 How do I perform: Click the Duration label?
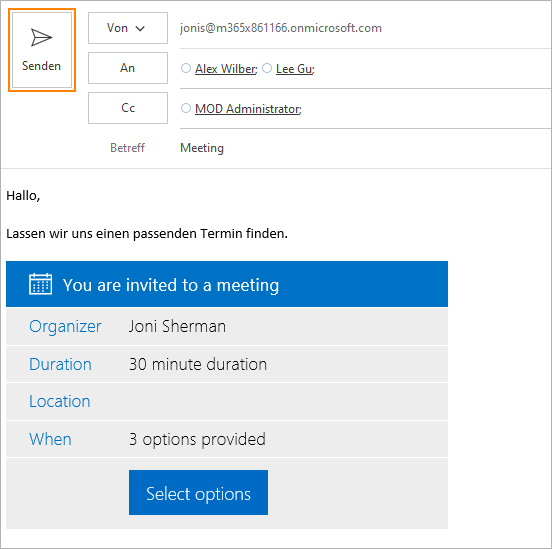(x=60, y=364)
